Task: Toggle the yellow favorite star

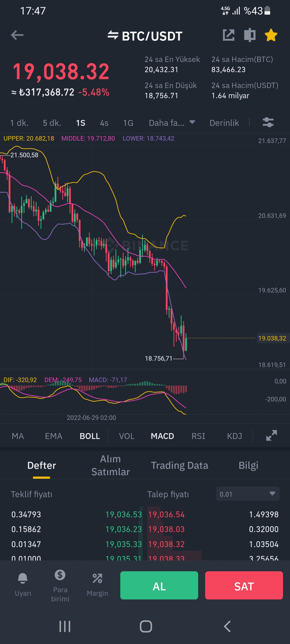Action: tap(271, 35)
